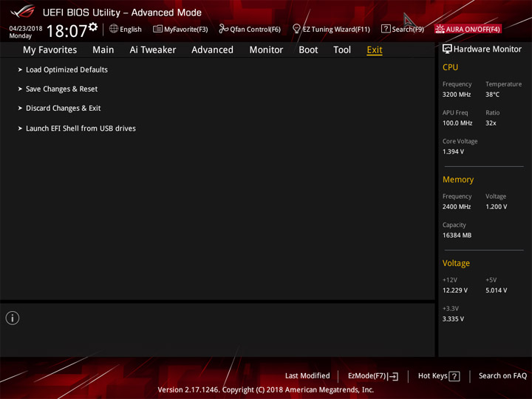Click the globe language icon

click(114, 29)
